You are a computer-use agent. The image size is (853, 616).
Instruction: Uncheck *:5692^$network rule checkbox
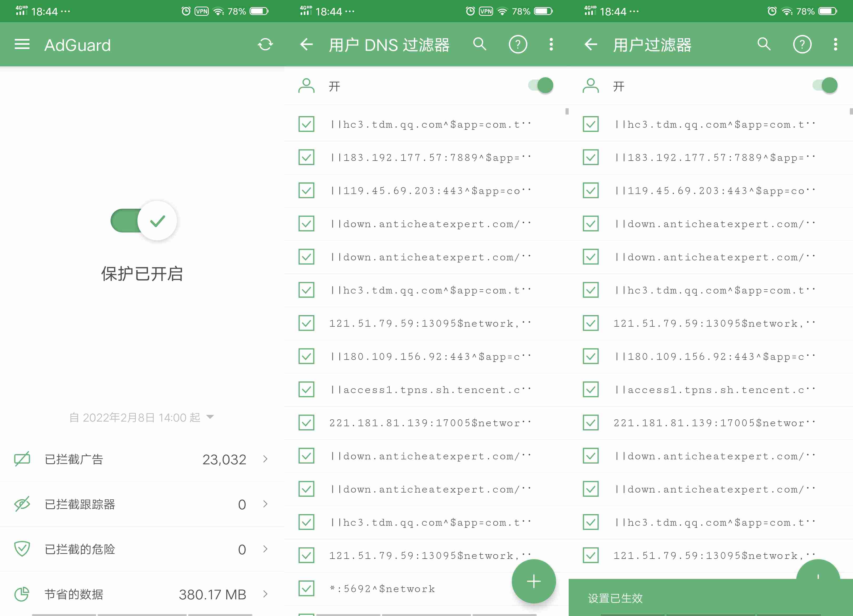click(306, 588)
